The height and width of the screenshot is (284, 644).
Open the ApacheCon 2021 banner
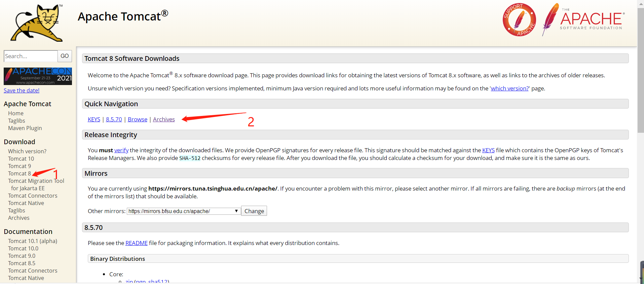[x=38, y=76]
